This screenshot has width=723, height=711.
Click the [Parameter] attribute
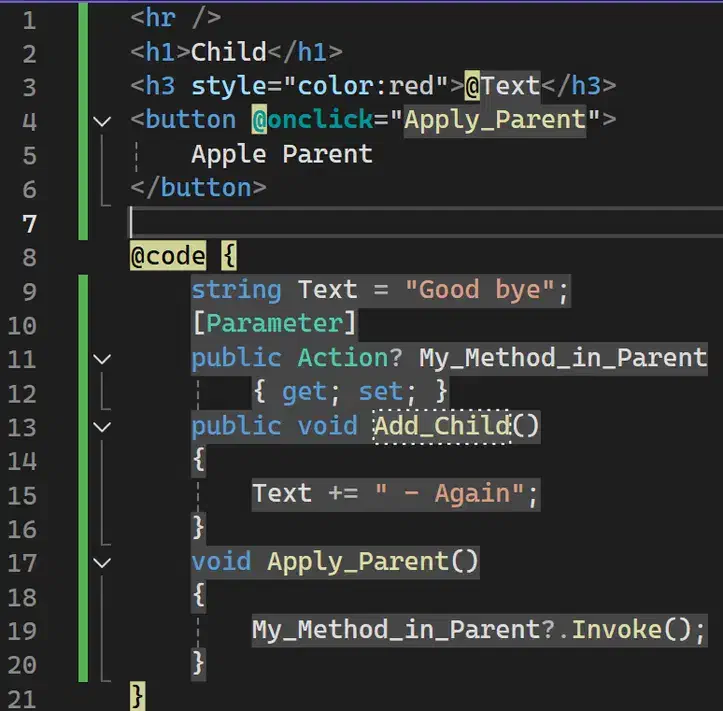pyautogui.click(x=274, y=324)
